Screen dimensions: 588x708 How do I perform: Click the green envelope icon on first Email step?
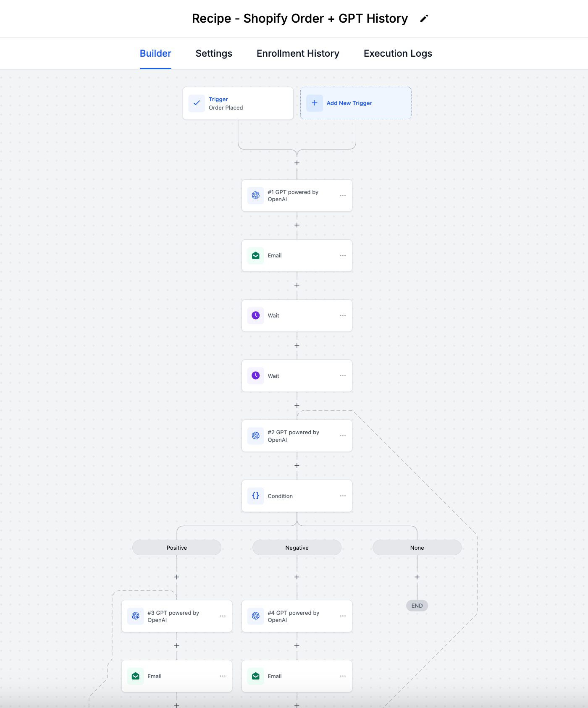click(255, 256)
